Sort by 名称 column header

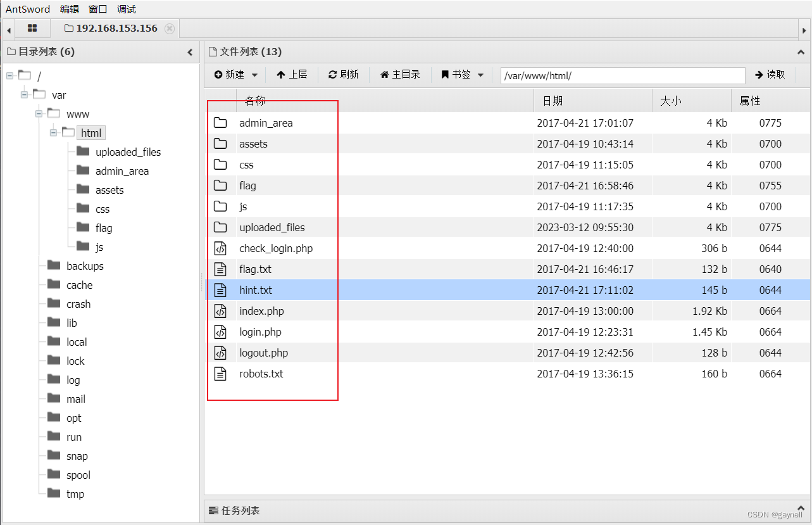point(385,101)
